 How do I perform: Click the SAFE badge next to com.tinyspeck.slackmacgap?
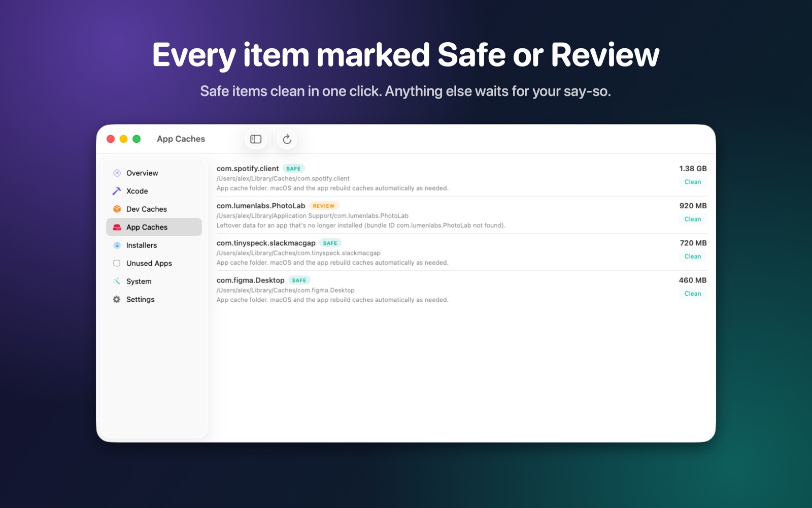[x=330, y=243]
